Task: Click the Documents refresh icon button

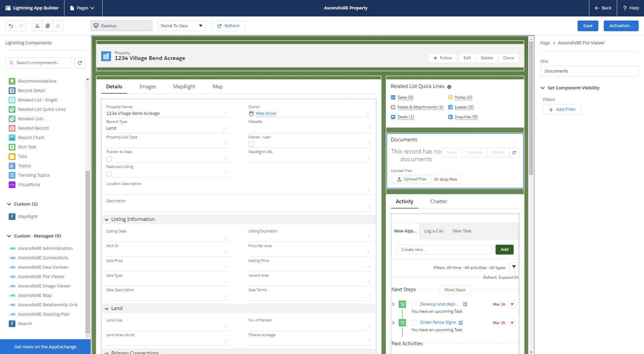Action: (x=514, y=152)
